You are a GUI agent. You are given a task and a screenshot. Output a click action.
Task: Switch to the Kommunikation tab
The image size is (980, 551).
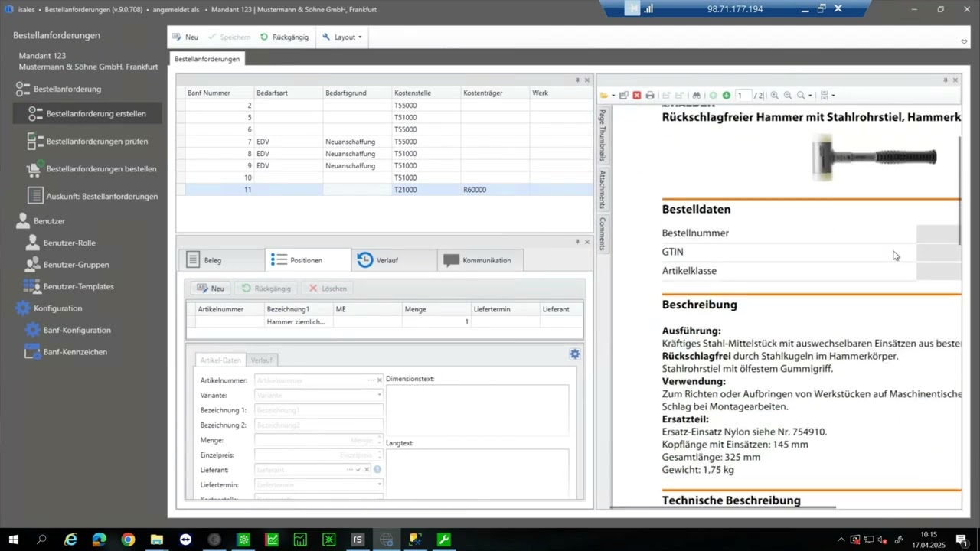click(480, 260)
